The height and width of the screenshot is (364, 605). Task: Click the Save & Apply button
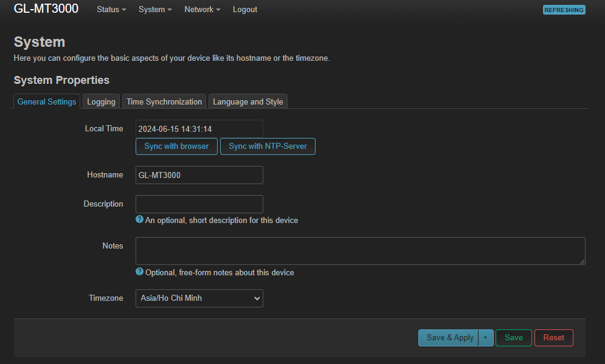coord(448,338)
